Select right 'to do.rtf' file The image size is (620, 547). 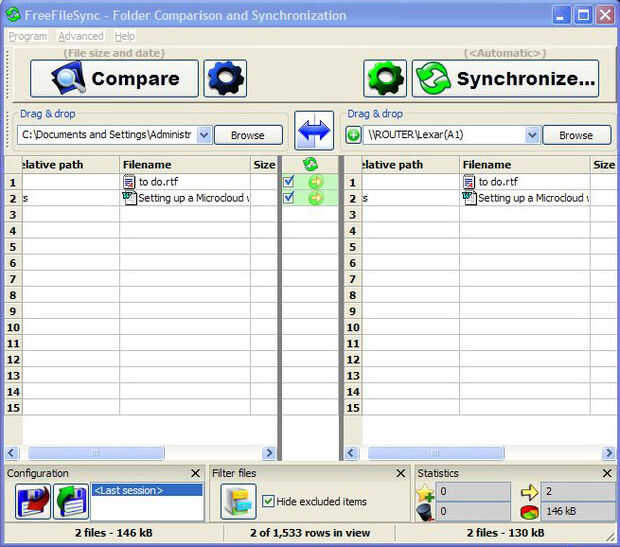[498, 182]
